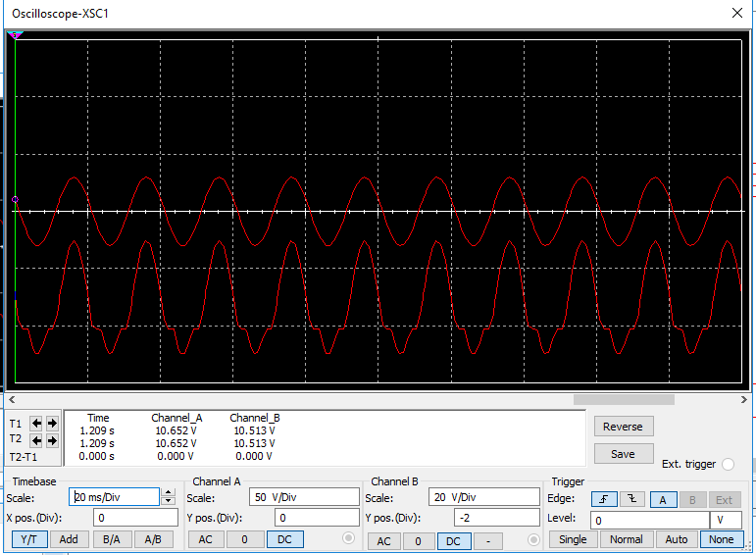Shift cursor T2 left arrow button
Image resolution: width=756 pixels, height=555 pixels.
36,440
